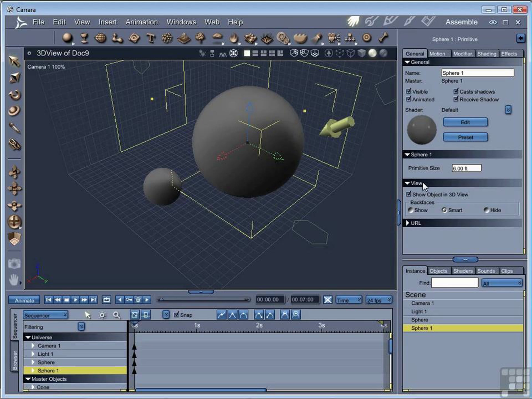Delete keyframe with trash icon
The height and width of the screenshot is (399, 532).
pyautogui.click(x=138, y=300)
